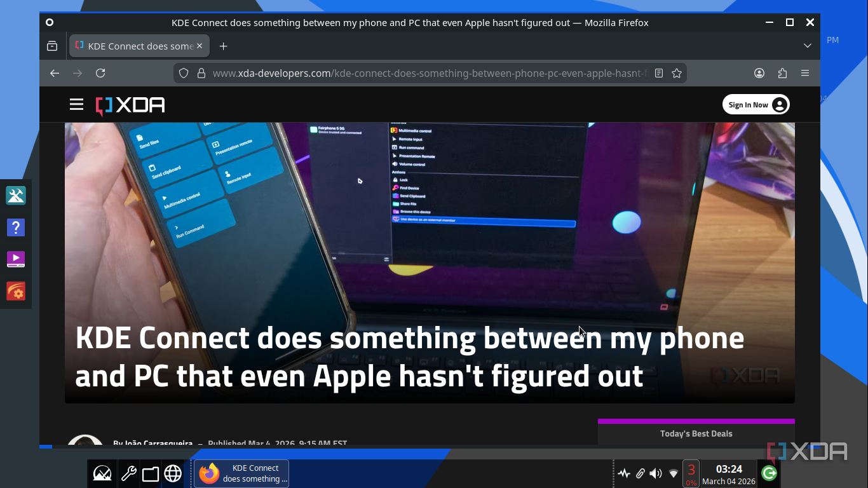Click the tracking protection shield icon
This screenshot has height=488, width=868.
(184, 73)
